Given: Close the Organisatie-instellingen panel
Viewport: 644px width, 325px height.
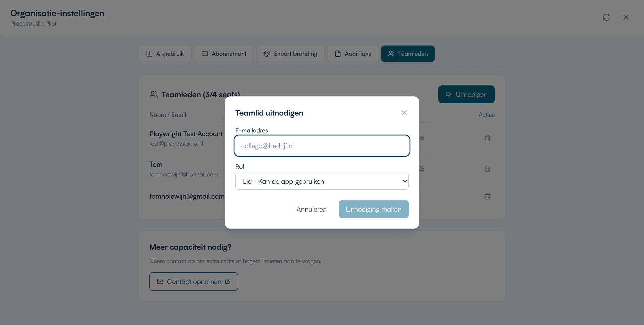Looking at the screenshot, I should click(626, 17).
